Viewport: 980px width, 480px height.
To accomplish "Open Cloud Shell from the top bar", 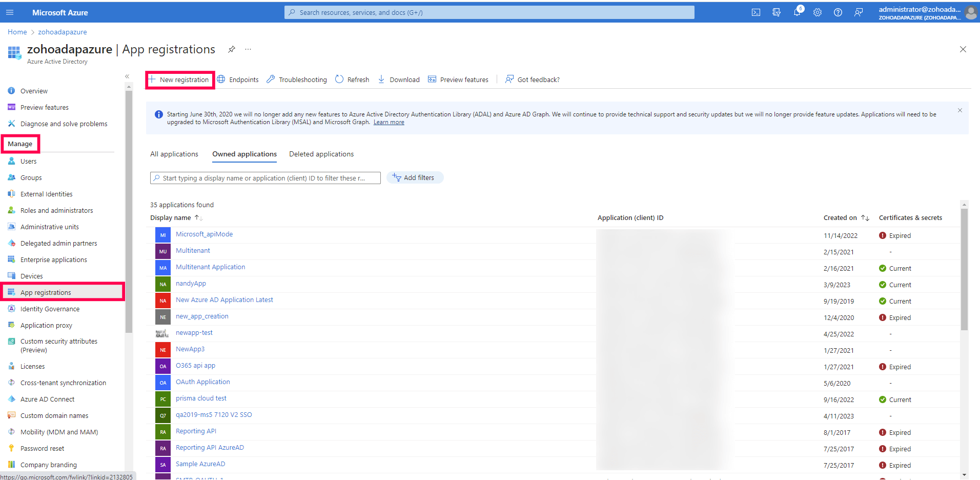I will (756, 12).
